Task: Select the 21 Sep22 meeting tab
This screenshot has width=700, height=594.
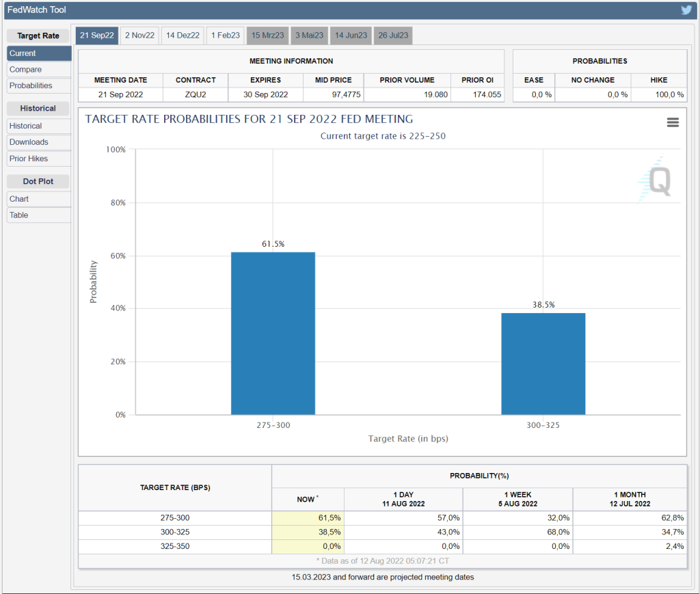Action: [x=96, y=36]
